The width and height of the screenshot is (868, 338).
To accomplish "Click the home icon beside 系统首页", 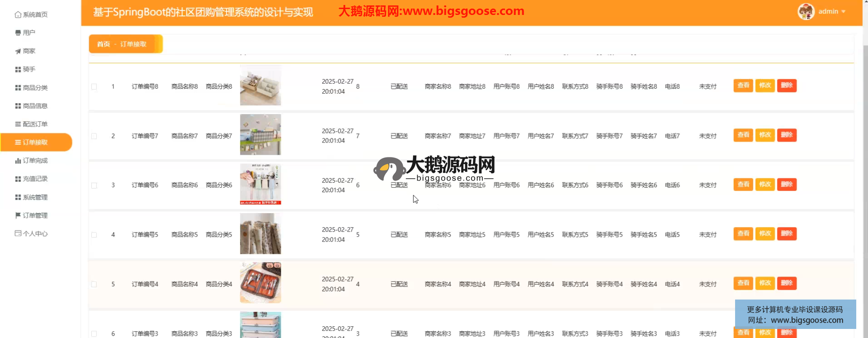I will click(x=18, y=15).
